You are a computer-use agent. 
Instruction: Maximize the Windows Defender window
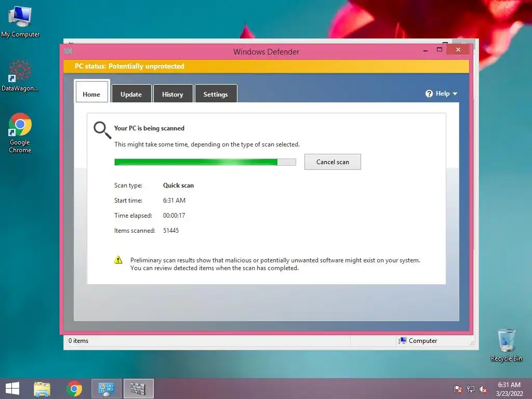[x=440, y=50]
